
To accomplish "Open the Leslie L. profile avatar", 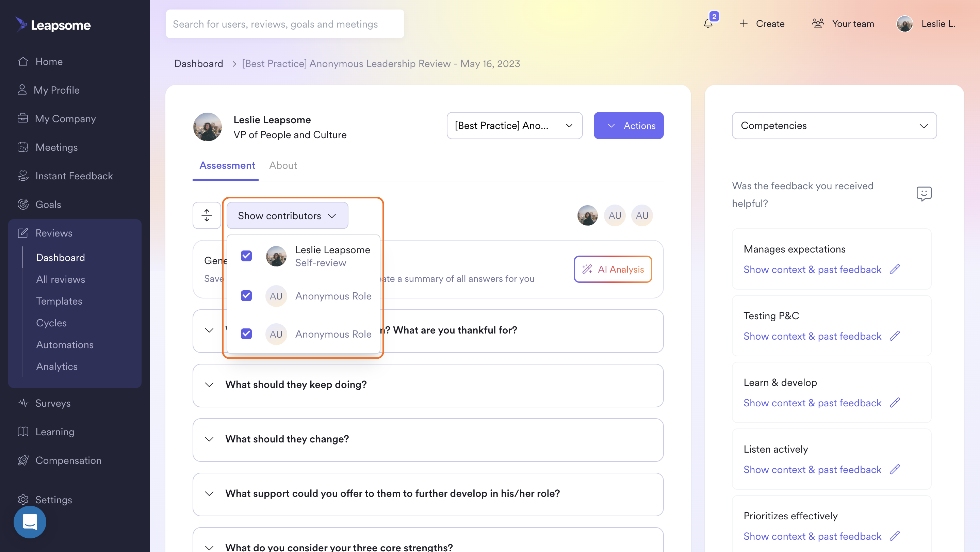I will point(905,23).
